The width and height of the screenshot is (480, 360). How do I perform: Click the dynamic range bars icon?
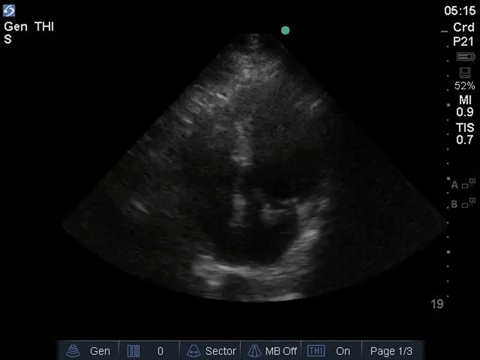[133, 351]
